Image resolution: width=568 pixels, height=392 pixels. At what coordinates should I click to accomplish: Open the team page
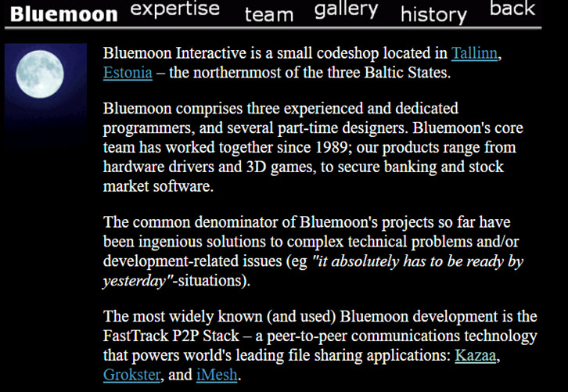tap(269, 15)
